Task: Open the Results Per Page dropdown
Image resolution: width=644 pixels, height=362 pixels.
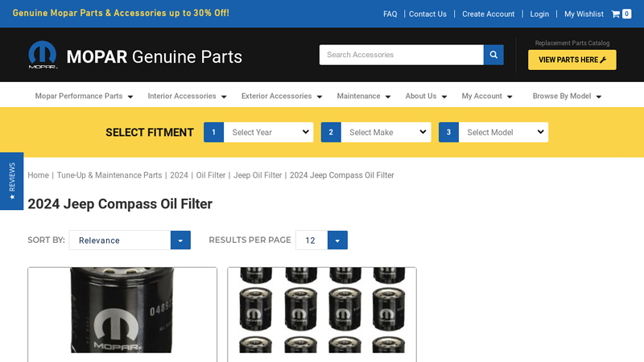Action: [321, 240]
